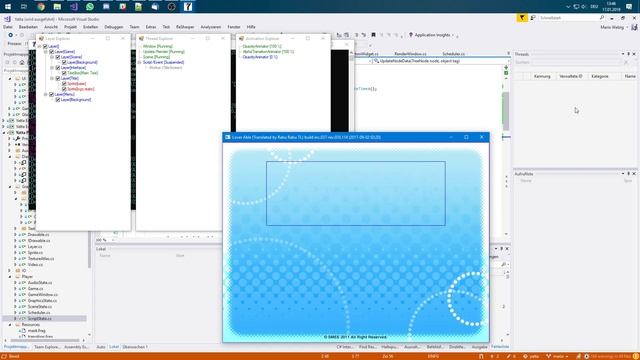Click the Application Insights lightbulb icon
The image size is (640, 360).
(x=411, y=35)
